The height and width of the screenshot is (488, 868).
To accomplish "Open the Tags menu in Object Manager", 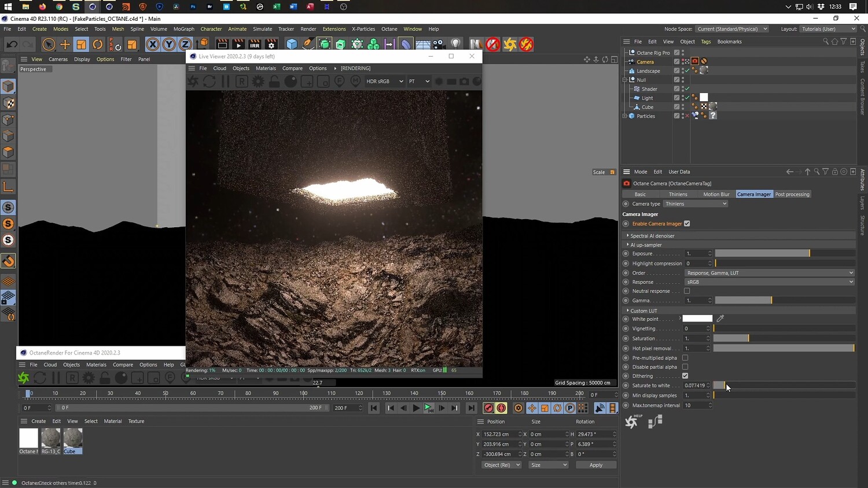I will coord(706,42).
